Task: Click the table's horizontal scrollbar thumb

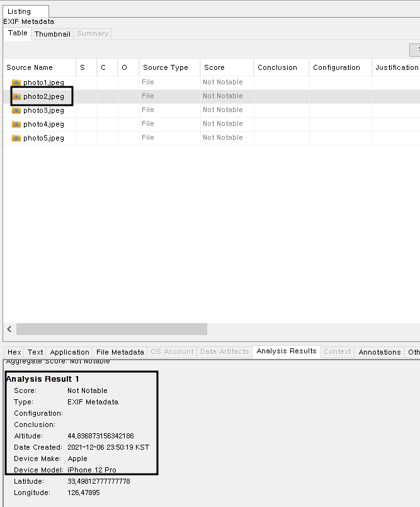Action: point(111,329)
